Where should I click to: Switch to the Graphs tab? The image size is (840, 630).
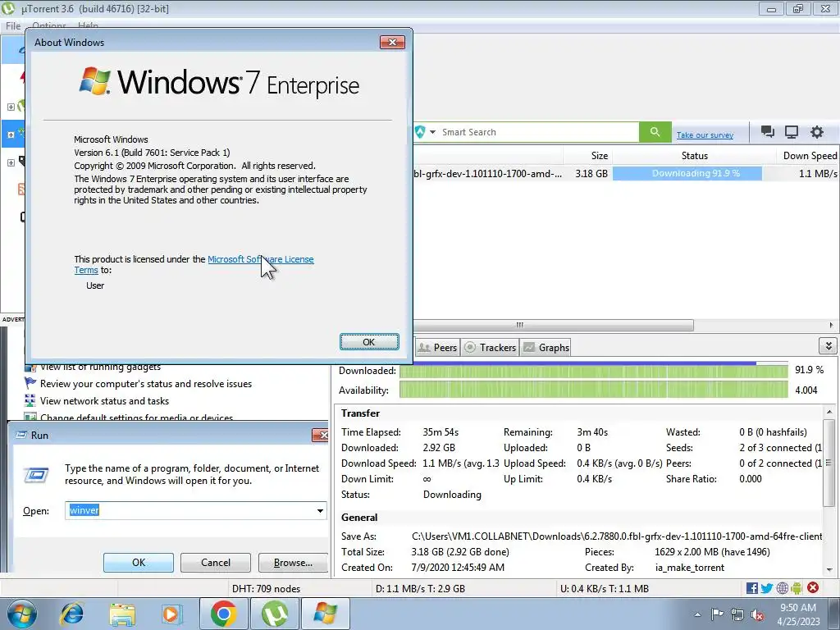(x=546, y=348)
